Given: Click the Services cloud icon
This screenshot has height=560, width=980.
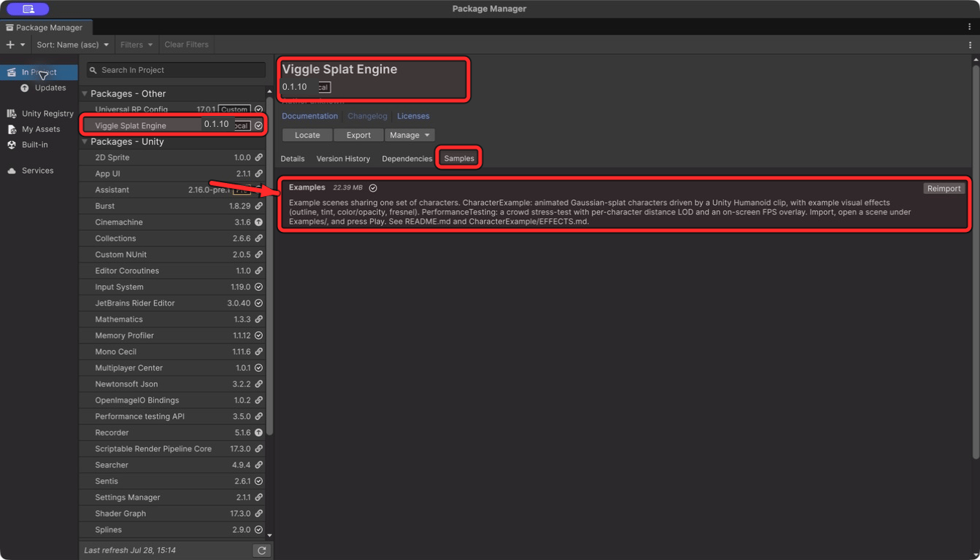Looking at the screenshot, I should pyautogui.click(x=12, y=171).
